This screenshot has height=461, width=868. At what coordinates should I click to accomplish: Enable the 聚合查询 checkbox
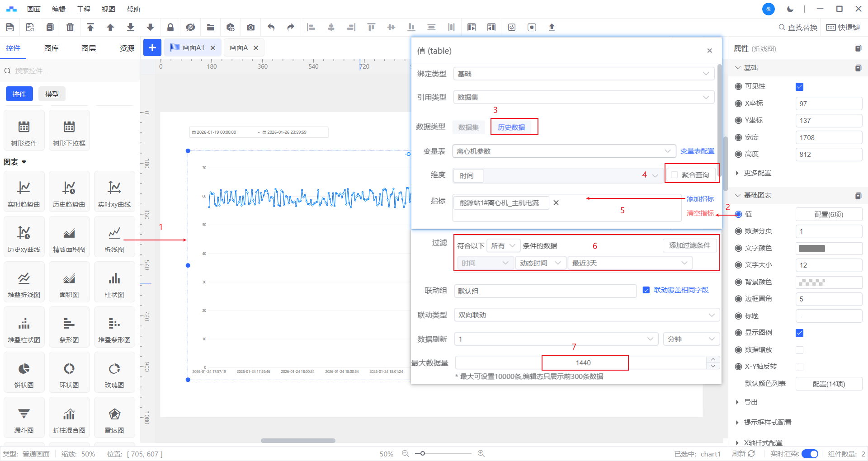click(675, 175)
